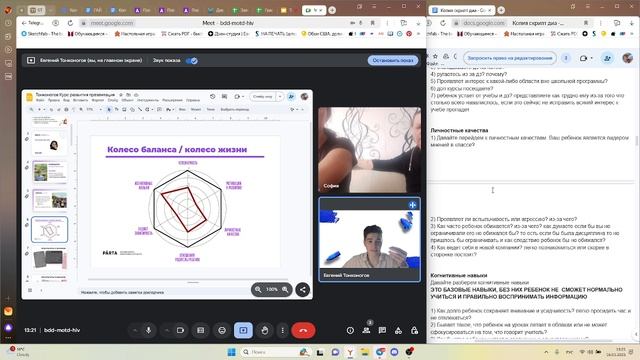Open the meeting chat panel
Image resolution: width=640 pixels, height=360 pixels.
tap(382, 330)
